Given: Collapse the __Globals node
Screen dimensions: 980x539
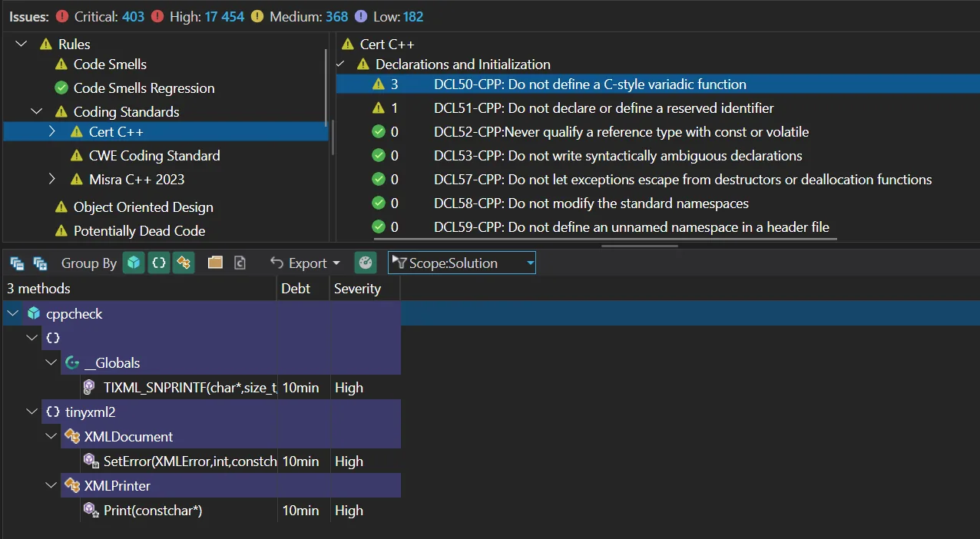Looking at the screenshot, I should pyautogui.click(x=51, y=362).
